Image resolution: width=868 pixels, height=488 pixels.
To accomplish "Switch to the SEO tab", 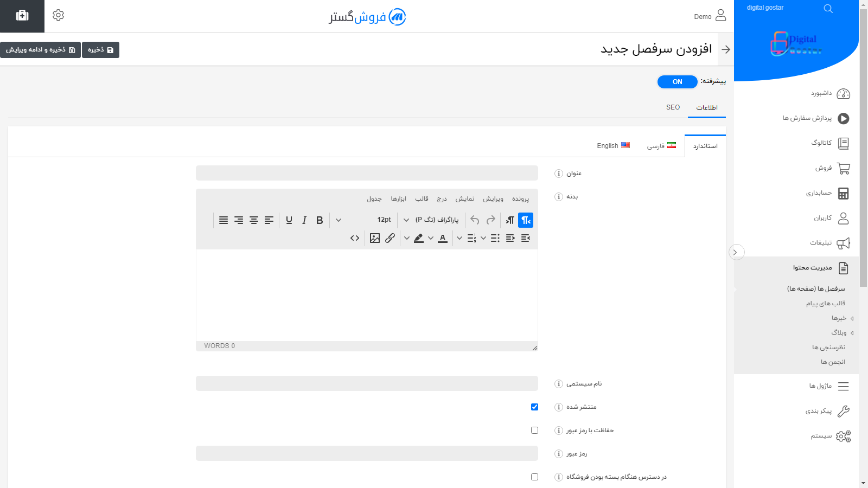I will 672,107.
